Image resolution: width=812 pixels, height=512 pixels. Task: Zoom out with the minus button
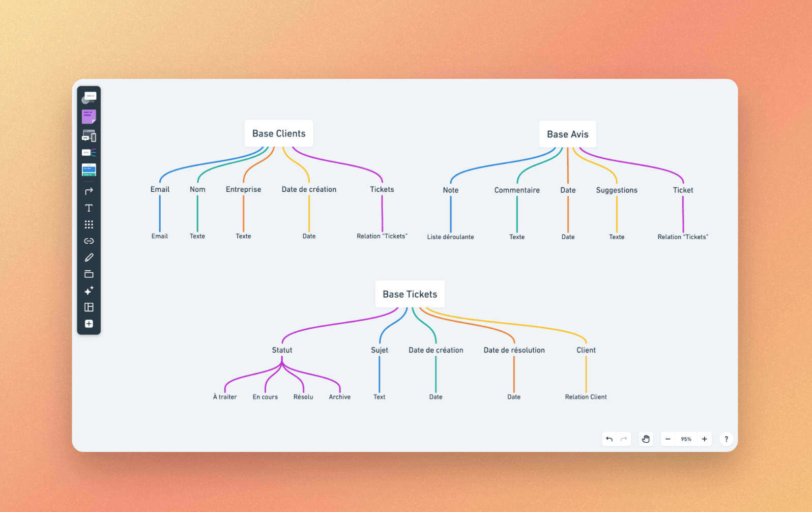668,439
